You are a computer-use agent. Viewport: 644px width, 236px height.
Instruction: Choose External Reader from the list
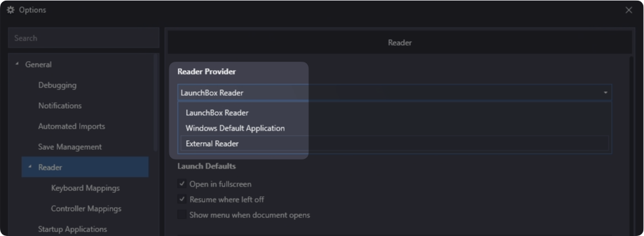[395, 143]
